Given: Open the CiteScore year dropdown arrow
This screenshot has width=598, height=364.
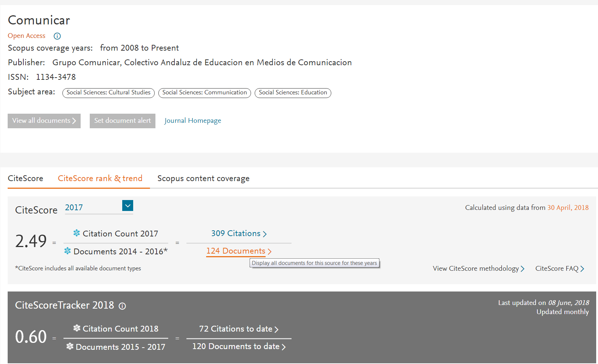Looking at the screenshot, I should [x=128, y=206].
